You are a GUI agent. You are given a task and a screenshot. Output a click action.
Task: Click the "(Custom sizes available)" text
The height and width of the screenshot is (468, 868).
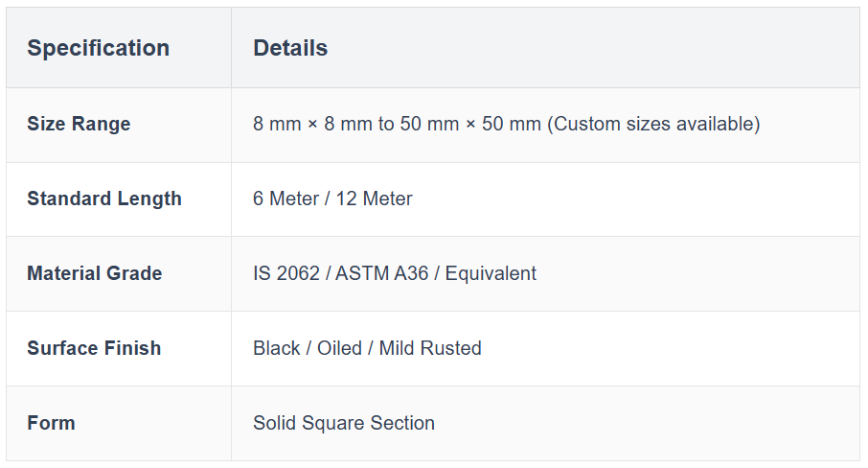click(653, 124)
